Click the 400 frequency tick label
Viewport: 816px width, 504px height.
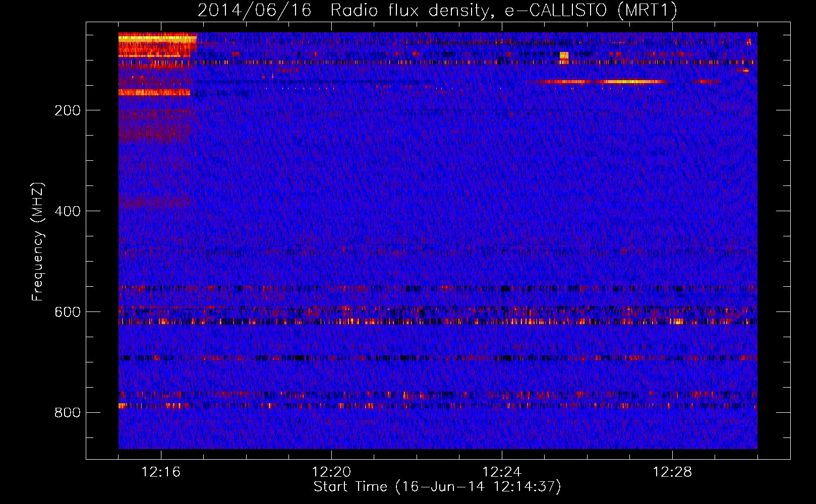click(68, 211)
